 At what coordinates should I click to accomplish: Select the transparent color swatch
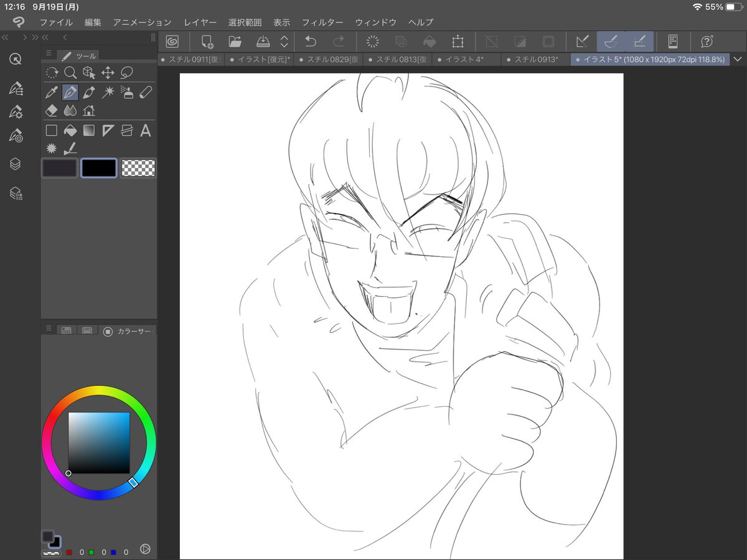[x=138, y=168]
